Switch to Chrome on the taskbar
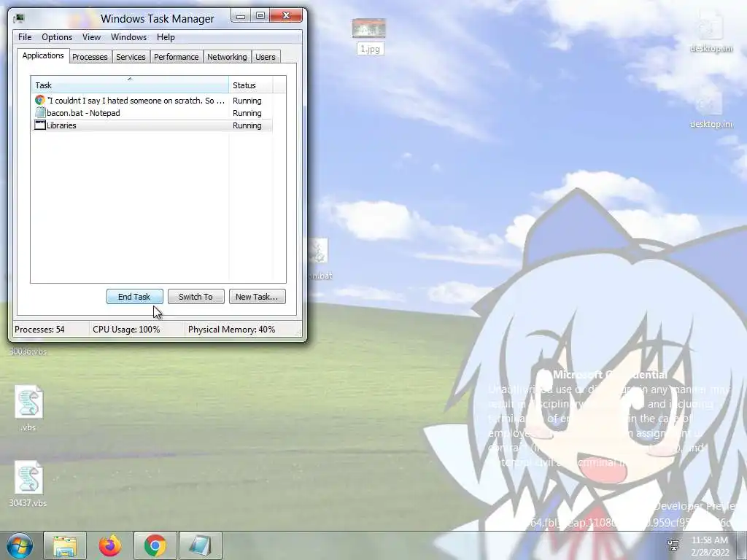747x560 pixels. 155,545
